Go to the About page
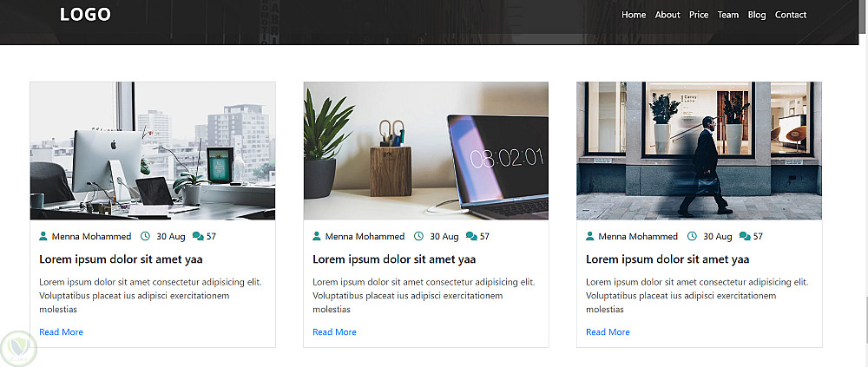The height and width of the screenshot is (367, 868). [x=667, y=15]
